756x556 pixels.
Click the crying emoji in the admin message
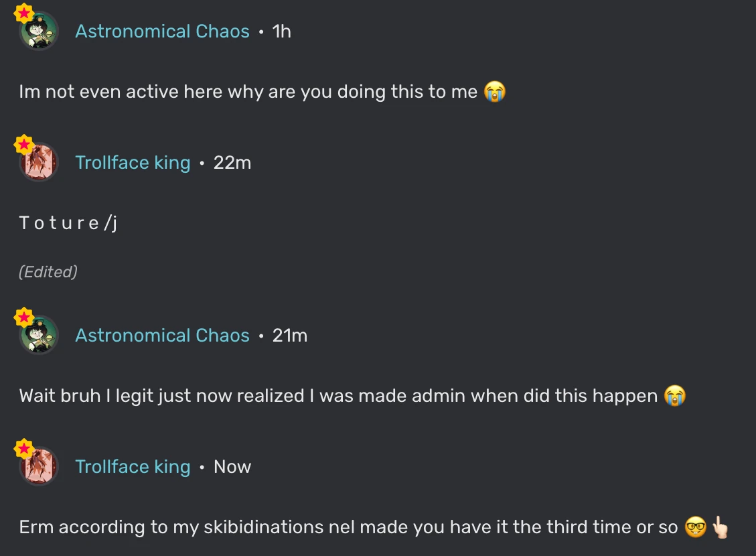(x=675, y=395)
